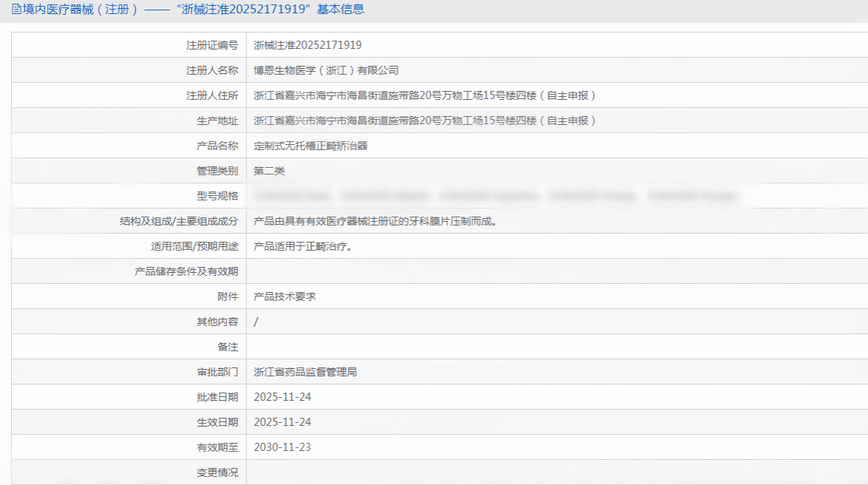Select the registration number value 浙械注准20252171919
Screen dimensions: 868x485
point(308,45)
